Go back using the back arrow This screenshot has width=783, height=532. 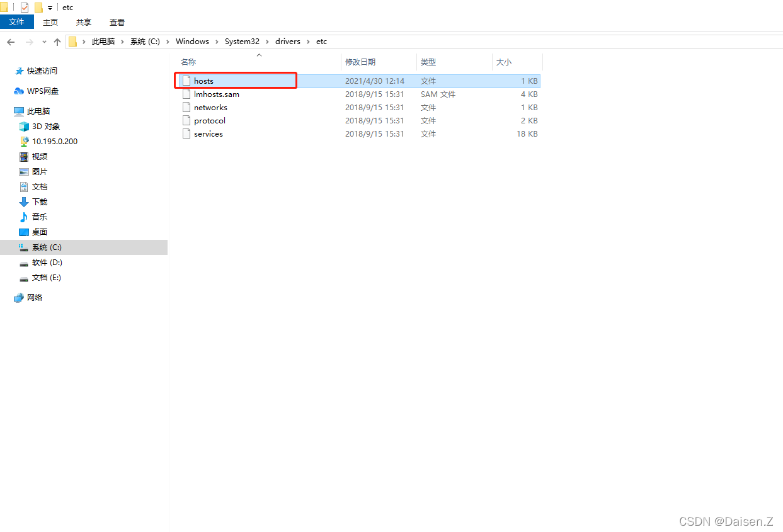(x=11, y=42)
